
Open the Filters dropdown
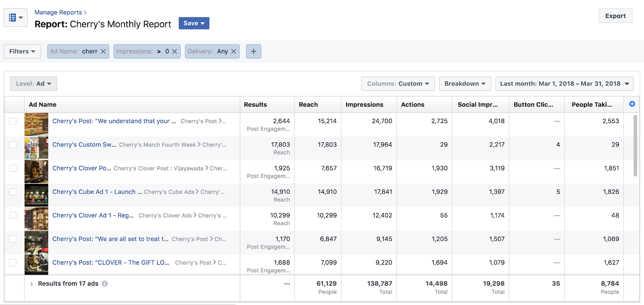coord(22,52)
